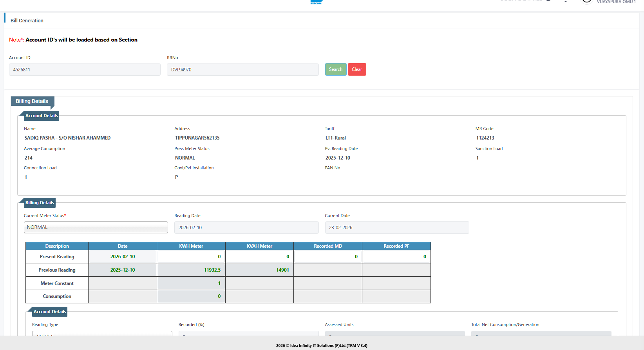Open the user profile avatar icon
The image size is (644, 350).
[586, 1]
